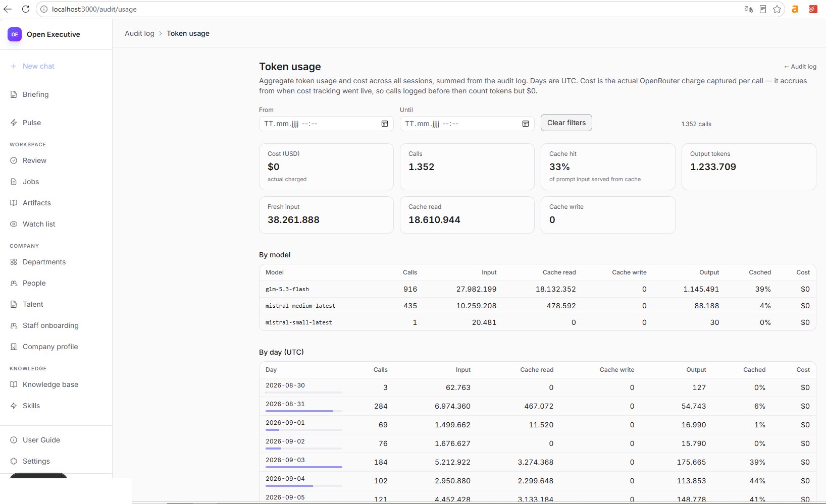Open the From date calendar picker icon

coord(385,124)
